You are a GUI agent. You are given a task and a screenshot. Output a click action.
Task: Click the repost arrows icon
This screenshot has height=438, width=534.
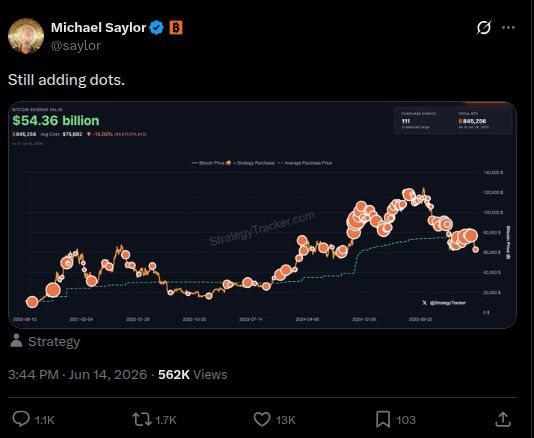tap(142, 420)
